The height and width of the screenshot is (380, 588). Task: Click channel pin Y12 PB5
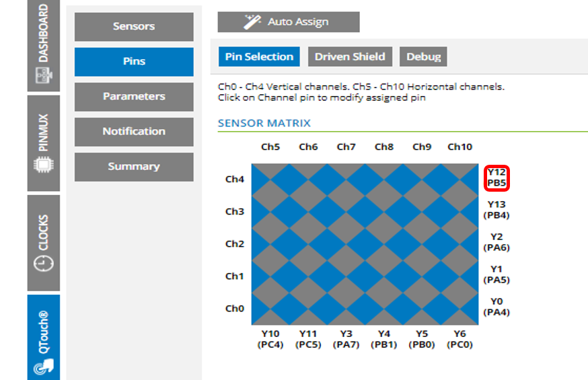[x=497, y=178]
